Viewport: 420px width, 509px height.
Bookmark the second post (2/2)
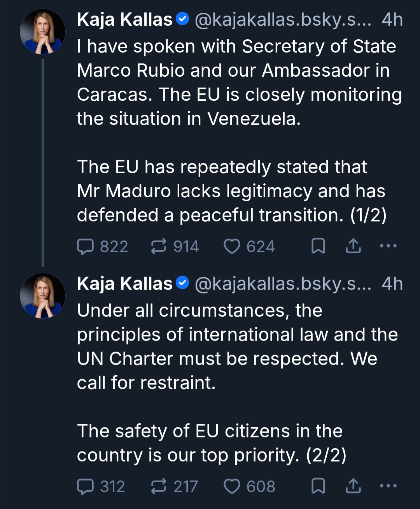318,486
